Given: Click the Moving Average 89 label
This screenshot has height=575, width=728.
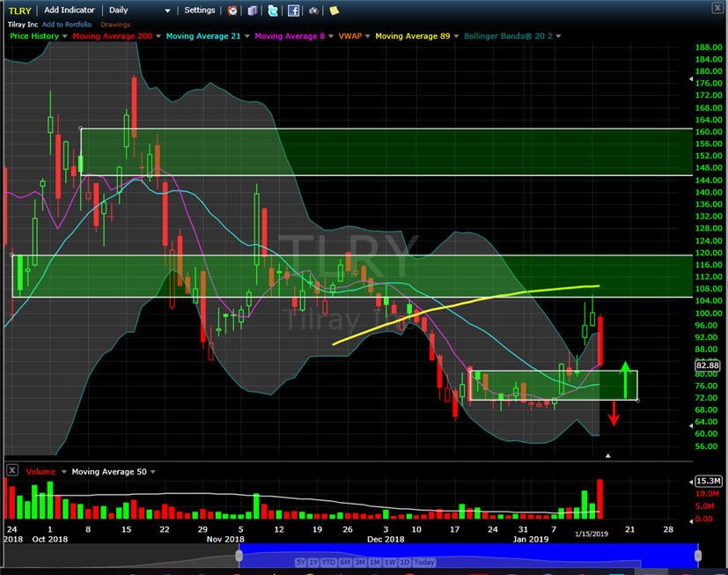Looking at the screenshot, I should click(413, 36).
